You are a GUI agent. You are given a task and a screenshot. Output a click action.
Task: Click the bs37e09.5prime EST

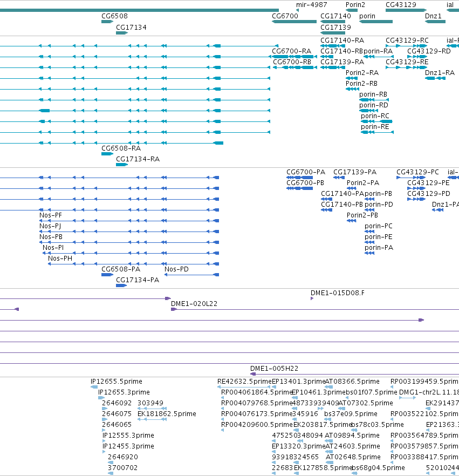pyautogui.click(x=327, y=419)
